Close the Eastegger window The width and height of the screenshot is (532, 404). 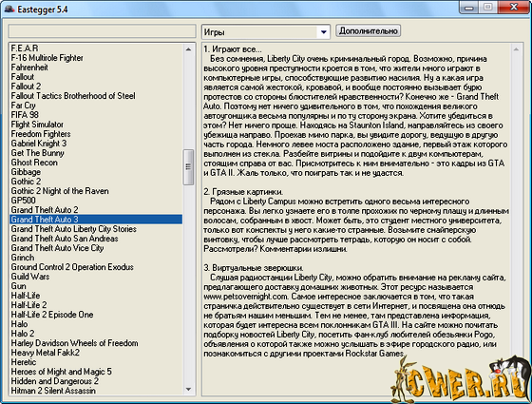514,8
